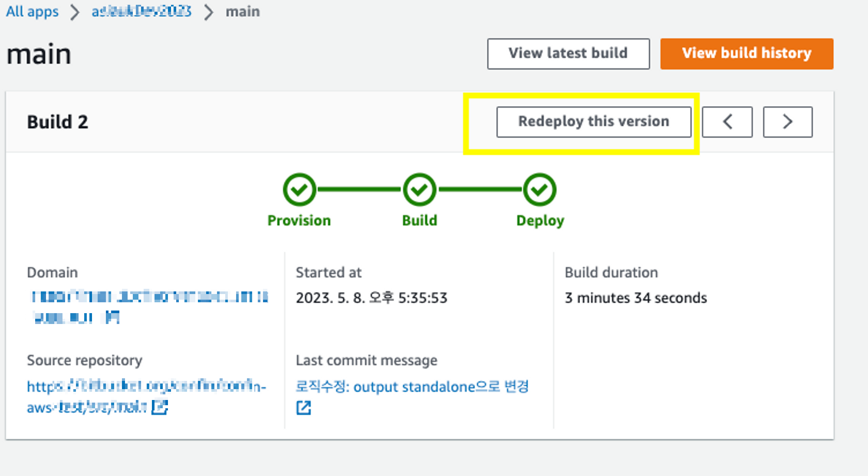This screenshot has width=868, height=476.
Task: Go to next build with right arrow
Action: (788, 122)
